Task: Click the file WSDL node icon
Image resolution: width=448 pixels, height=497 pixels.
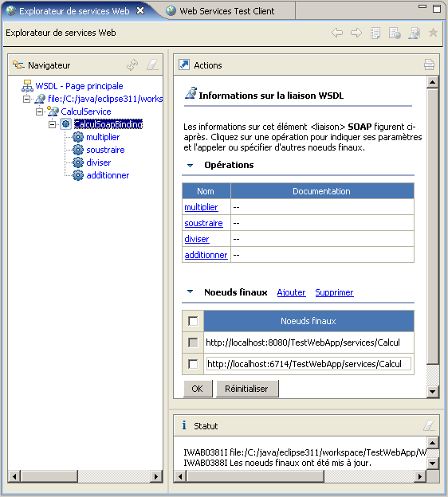Action: click(40, 99)
